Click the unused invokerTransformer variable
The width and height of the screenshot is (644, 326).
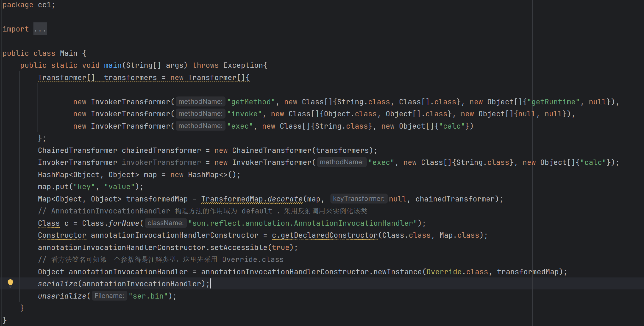pyautogui.click(x=161, y=162)
